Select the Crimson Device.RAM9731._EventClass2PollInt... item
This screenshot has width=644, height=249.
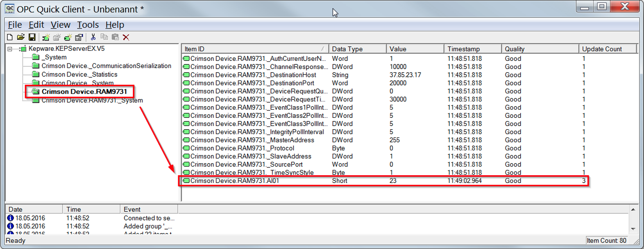click(259, 116)
